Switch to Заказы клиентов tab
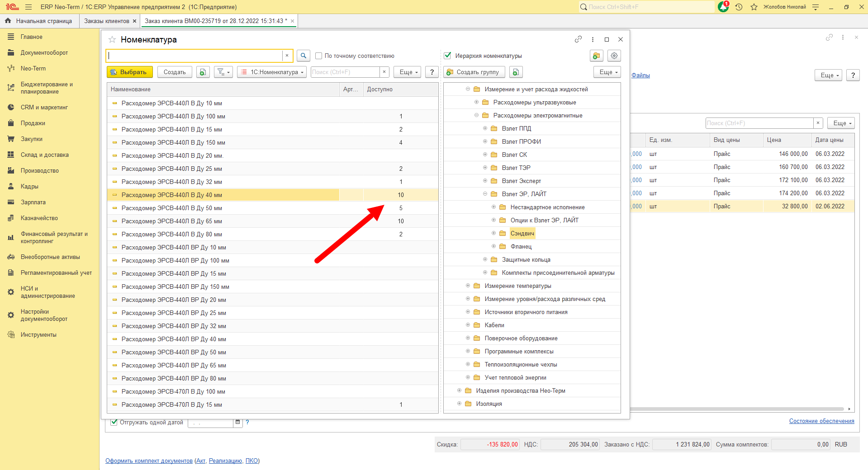868x470 pixels. 107,21
